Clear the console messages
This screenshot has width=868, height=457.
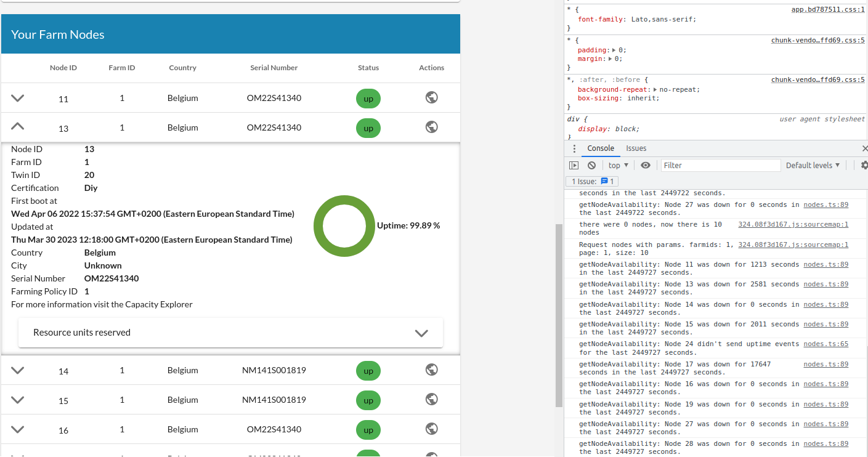(591, 165)
